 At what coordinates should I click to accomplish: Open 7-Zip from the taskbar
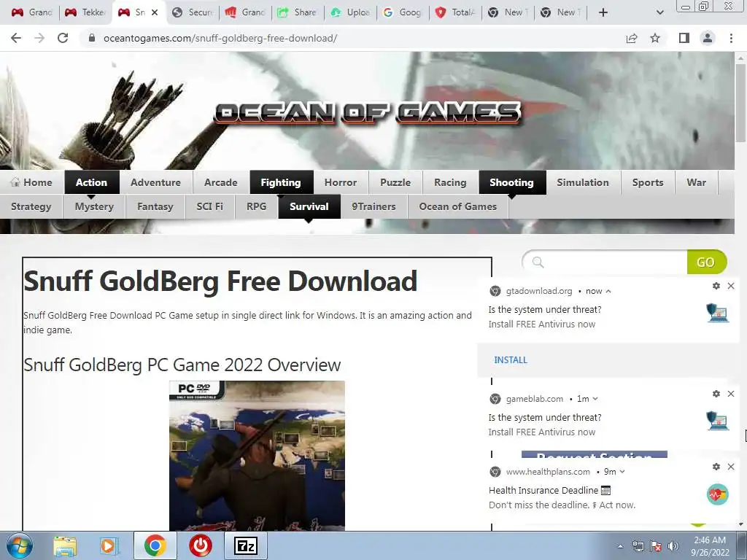click(x=246, y=545)
